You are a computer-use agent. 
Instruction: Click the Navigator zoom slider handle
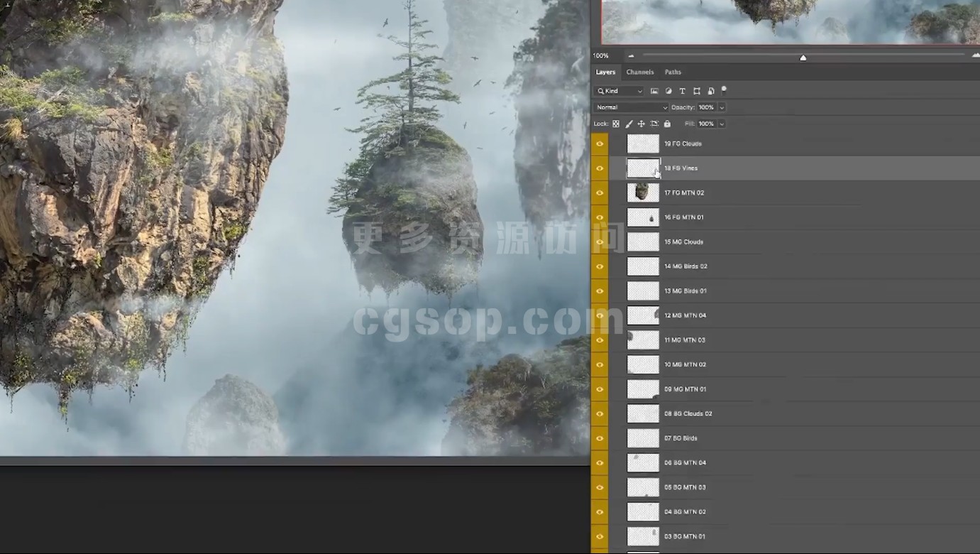coord(803,58)
